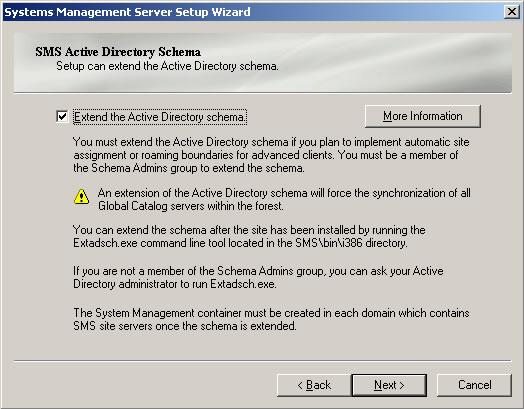Click the 'Setup can extend' subtitle text
Image resolution: width=524 pixels, height=409 pixels.
tap(167, 66)
